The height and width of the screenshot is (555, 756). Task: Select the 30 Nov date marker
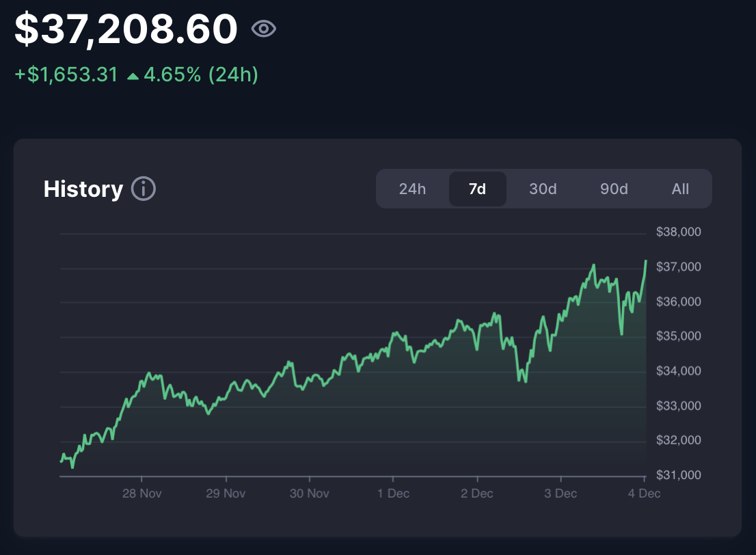point(309,493)
